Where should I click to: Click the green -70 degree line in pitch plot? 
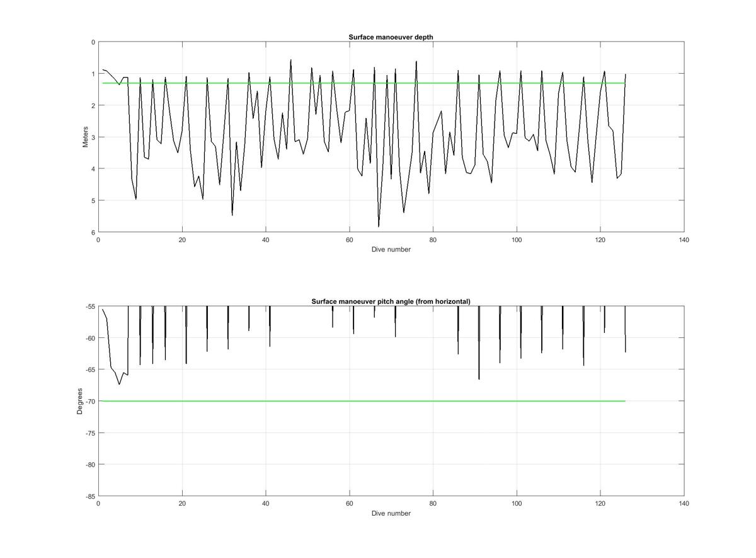(x=364, y=401)
